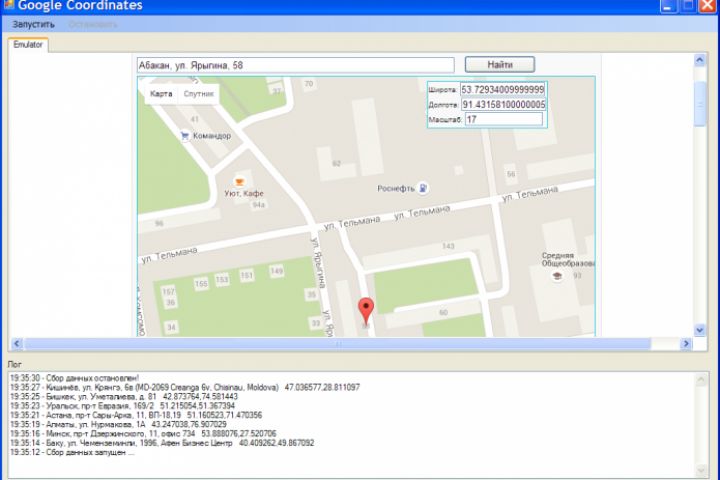Click the school graduation cap icon
720x480 pixels.
pos(557,276)
